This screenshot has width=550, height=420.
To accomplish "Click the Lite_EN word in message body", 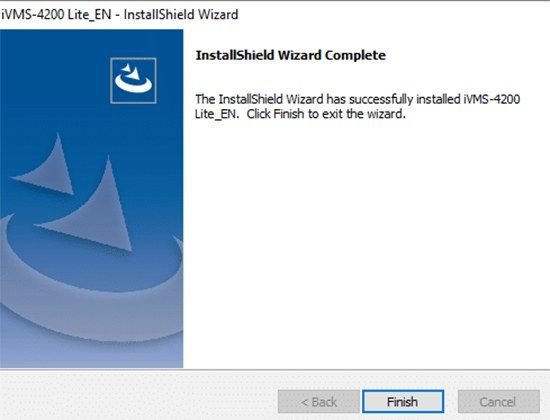I will (x=217, y=114).
